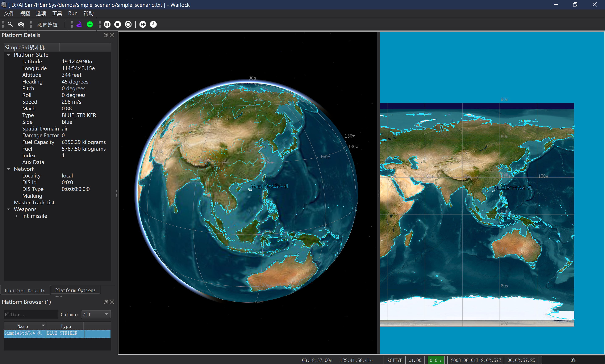Click the purple wizard hat toolbar icon
The height and width of the screenshot is (364, 605).
[x=79, y=24]
